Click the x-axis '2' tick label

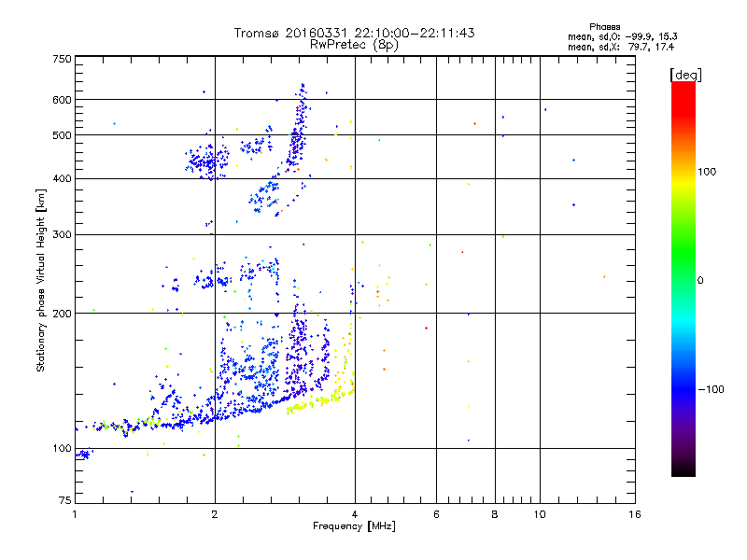point(215,514)
